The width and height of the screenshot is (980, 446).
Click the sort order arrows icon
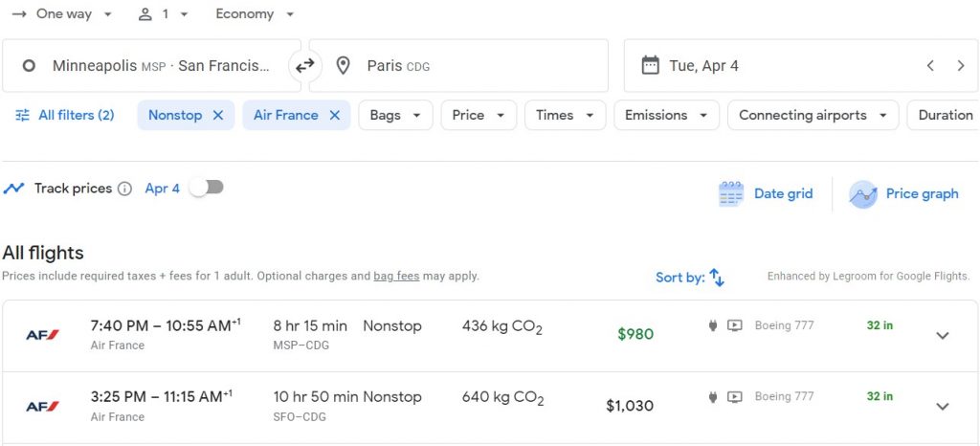(x=717, y=278)
